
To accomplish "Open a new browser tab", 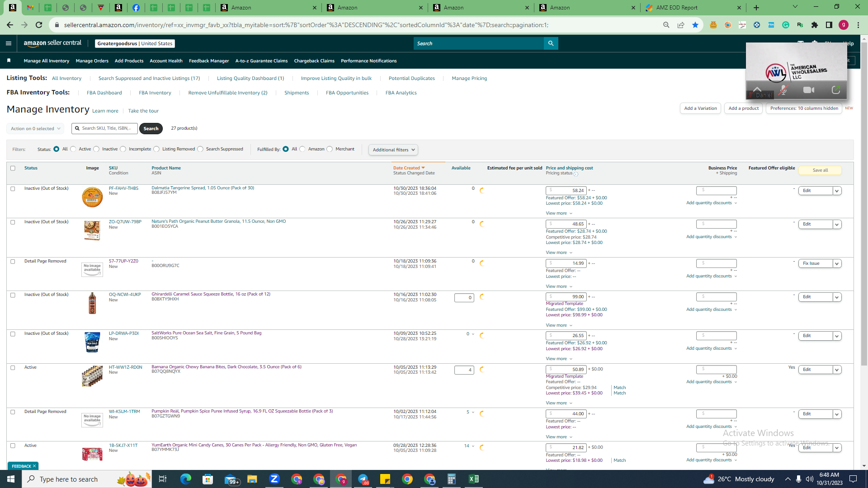I will pos(756,8).
